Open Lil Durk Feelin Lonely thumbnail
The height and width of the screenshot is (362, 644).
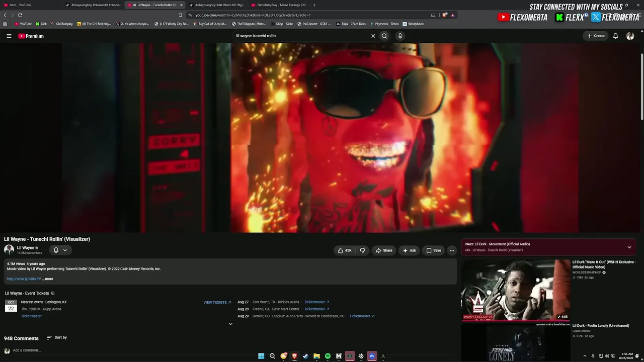point(516,342)
